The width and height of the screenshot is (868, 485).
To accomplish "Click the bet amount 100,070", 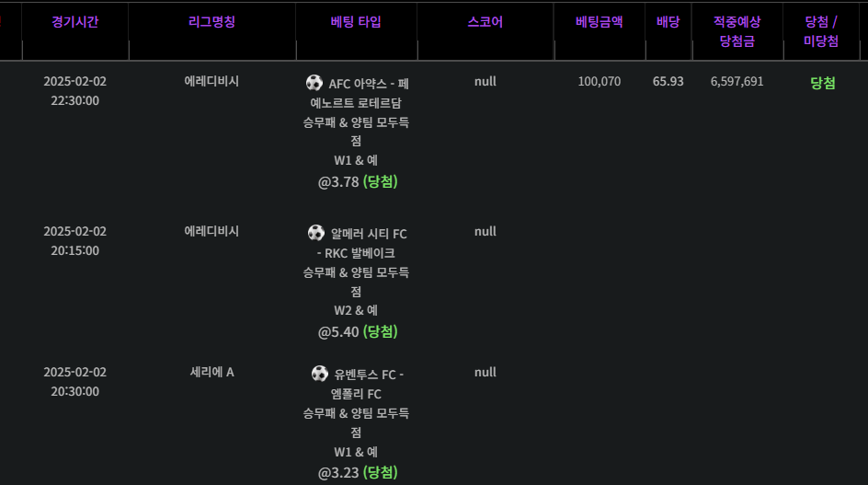I will click(599, 82).
